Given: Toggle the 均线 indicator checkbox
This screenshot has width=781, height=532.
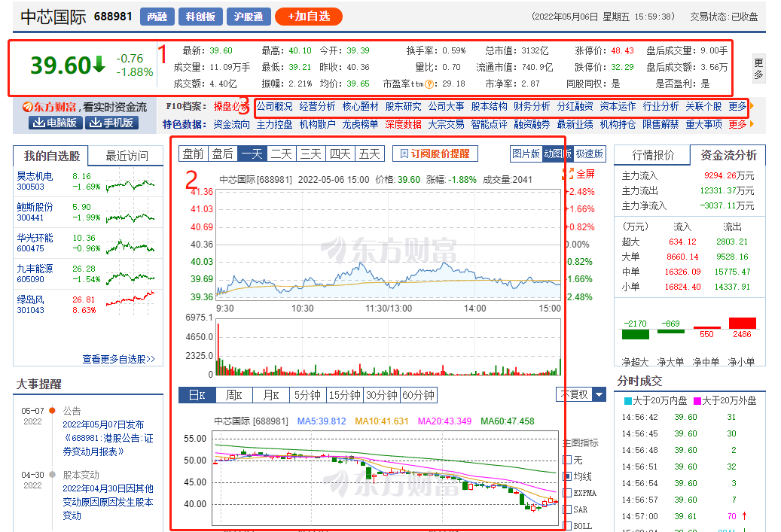Looking at the screenshot, I should [567, 476].
